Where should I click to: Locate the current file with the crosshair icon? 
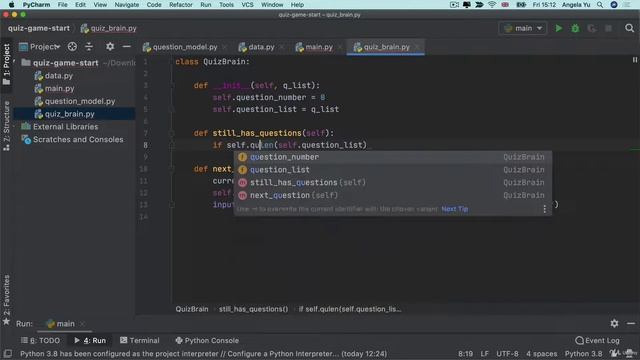[x=72, y=47]
